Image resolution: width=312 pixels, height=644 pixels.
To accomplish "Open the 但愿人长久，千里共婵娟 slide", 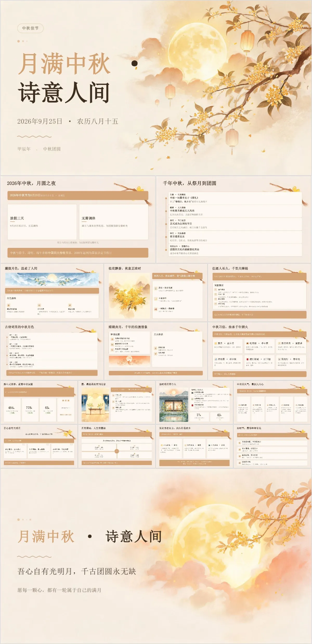I will click(259, 293).
